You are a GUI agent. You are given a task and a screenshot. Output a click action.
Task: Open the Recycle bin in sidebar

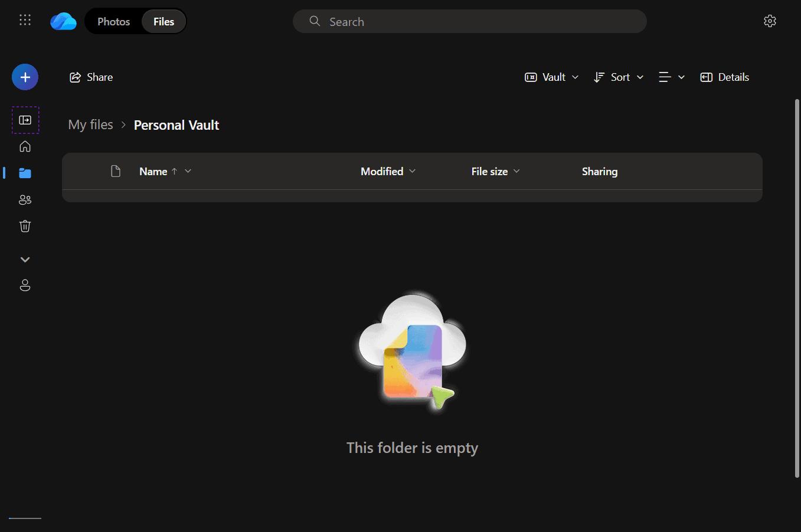[x=25, y=226]
